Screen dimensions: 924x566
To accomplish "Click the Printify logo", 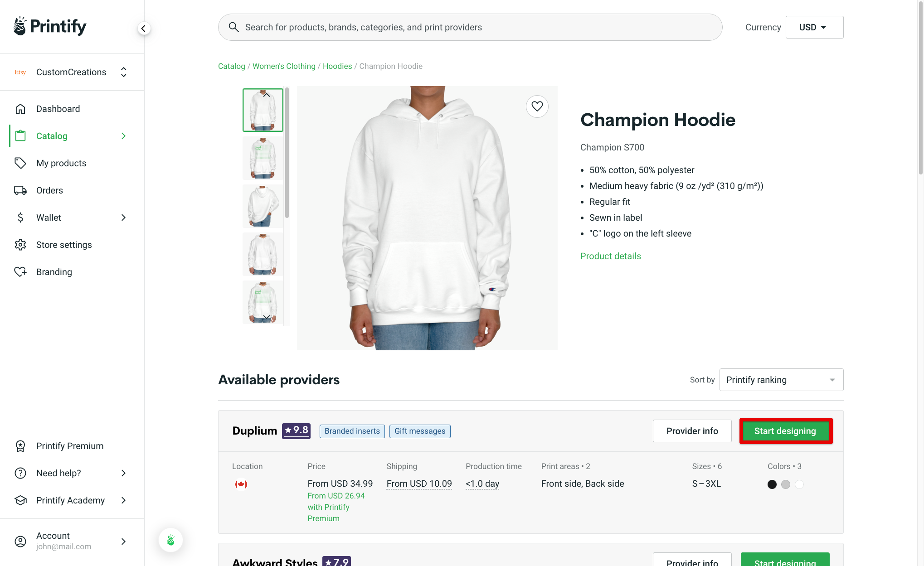I will tap(49, 26).
